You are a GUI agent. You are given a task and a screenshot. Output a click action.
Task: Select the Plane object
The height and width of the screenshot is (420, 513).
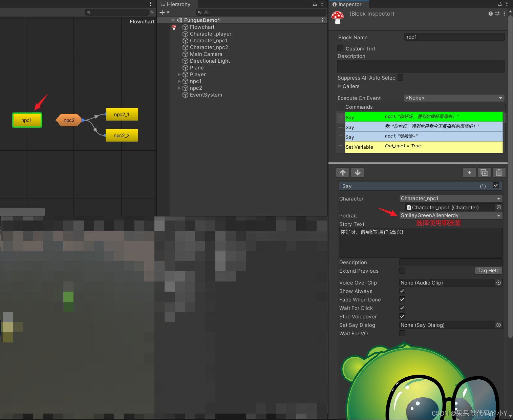pyautogui.click(x=197, y=68)
